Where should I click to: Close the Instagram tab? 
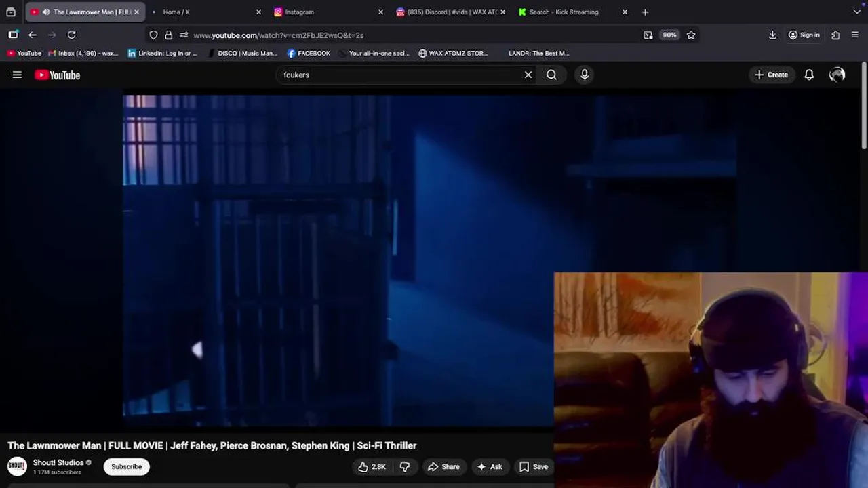380,12
